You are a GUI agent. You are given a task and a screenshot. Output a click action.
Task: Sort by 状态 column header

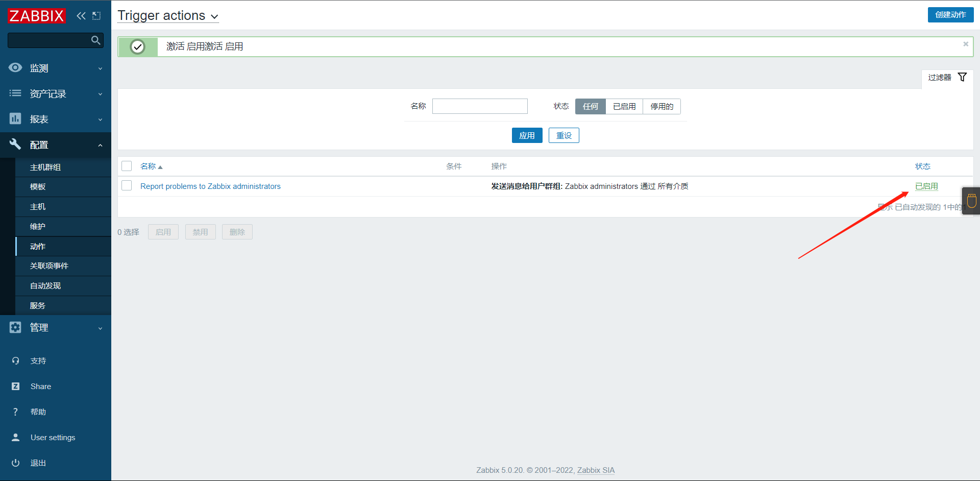click(x=923, y=166)
